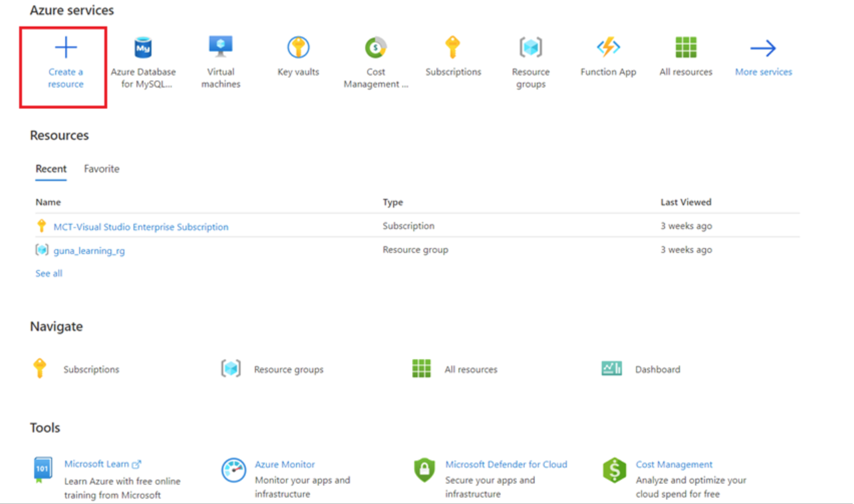The width and height of the screenshot is (854, 504).
Task: Open Cost Management service icon
Action: pos(376,47)
